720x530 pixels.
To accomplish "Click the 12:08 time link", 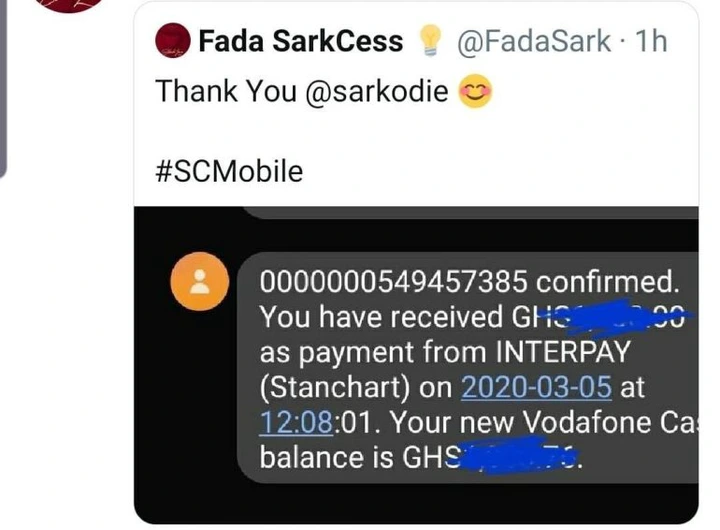I will (296, 422).
